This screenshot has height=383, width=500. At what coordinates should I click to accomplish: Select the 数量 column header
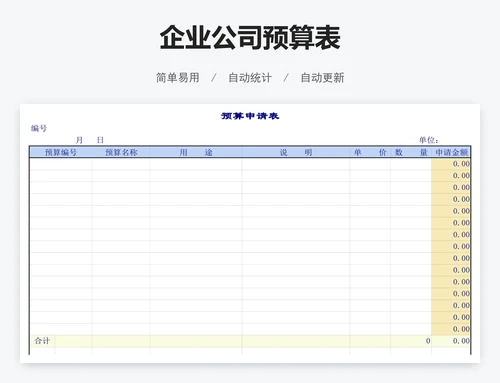tap(411, 152)
